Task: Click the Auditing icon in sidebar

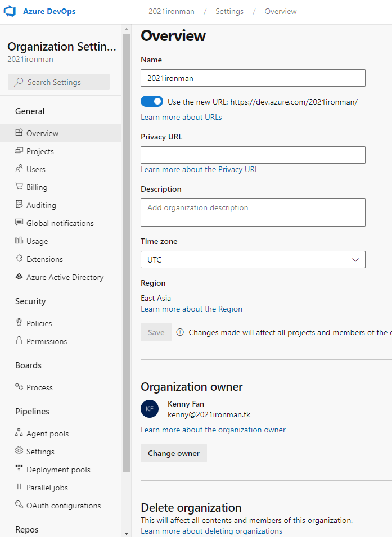Action: point(19,205)
